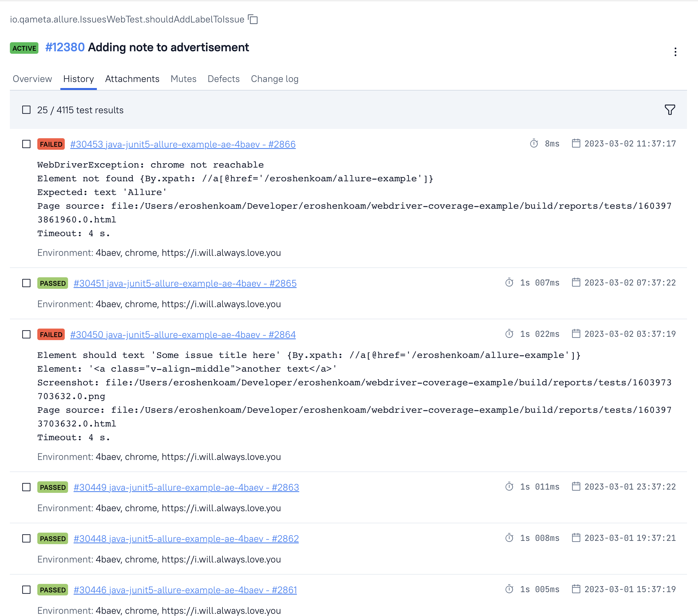Click calendar icon next to 2023-03-01 23:37:22
The height and width of the screenshot is (616, 698).
(576, 487)
